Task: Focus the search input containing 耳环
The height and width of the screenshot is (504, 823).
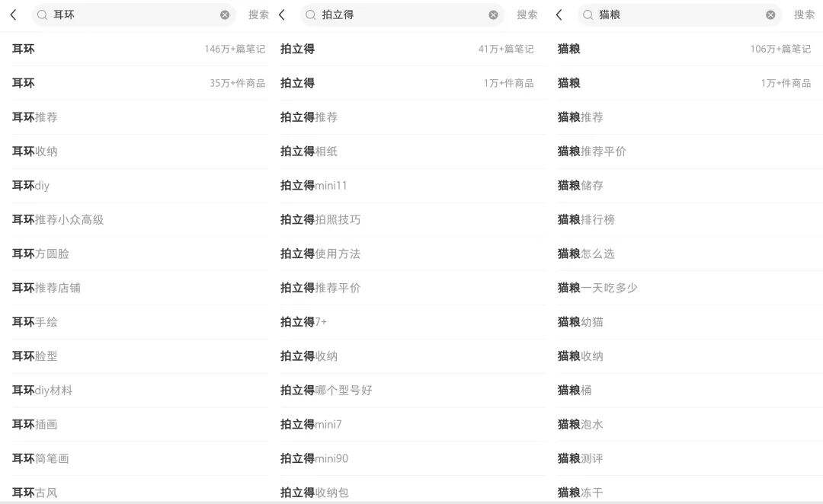Action: 134,15
